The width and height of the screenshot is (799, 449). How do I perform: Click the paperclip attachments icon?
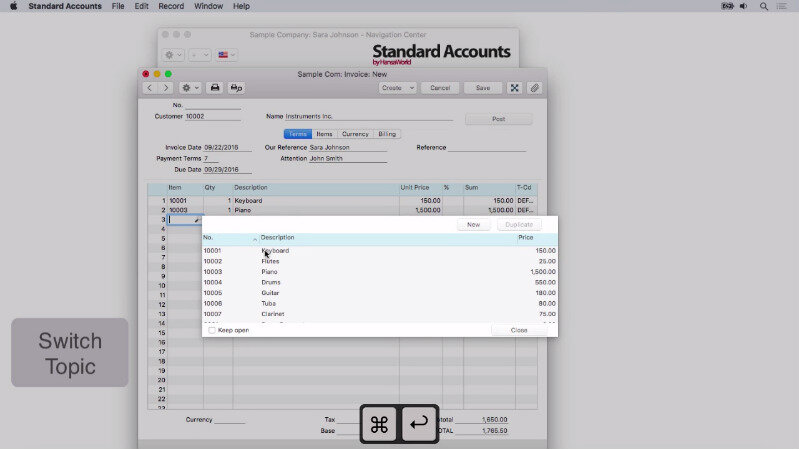[x=535, y=88]
